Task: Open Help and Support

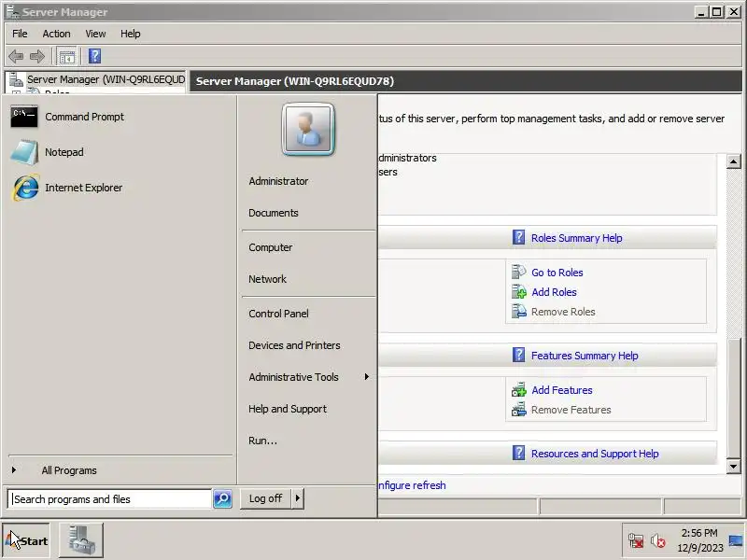Action: click(x=288, y=409)
